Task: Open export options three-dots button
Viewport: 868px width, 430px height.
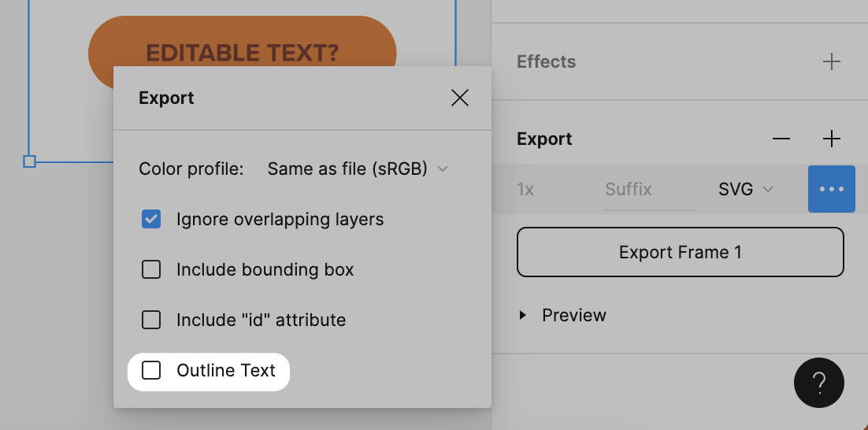Action: (832, 189)
